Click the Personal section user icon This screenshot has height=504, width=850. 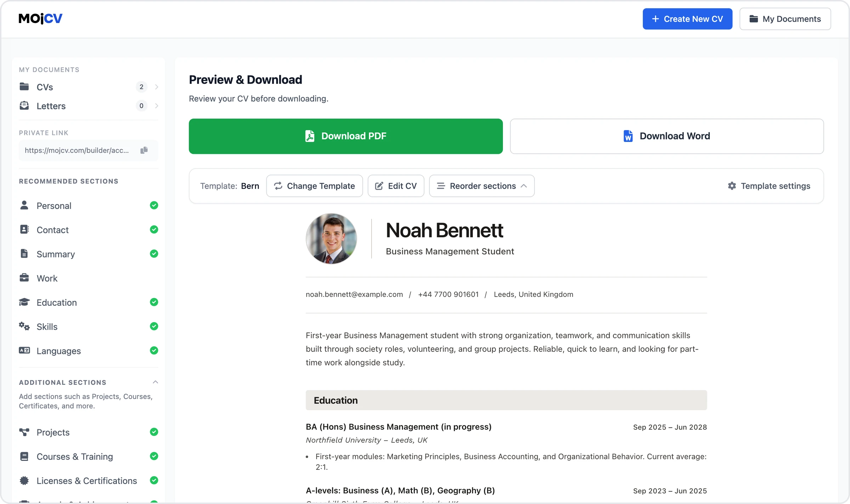[24, 205]
